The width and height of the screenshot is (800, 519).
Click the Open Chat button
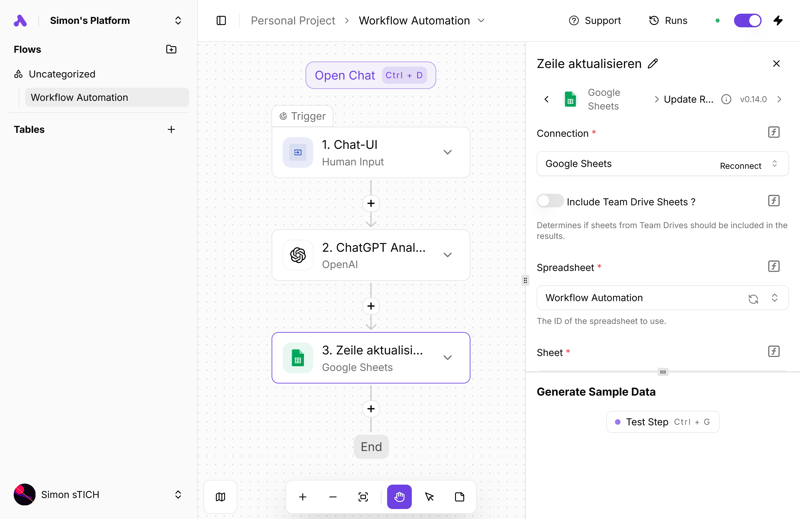coord(370,75)
